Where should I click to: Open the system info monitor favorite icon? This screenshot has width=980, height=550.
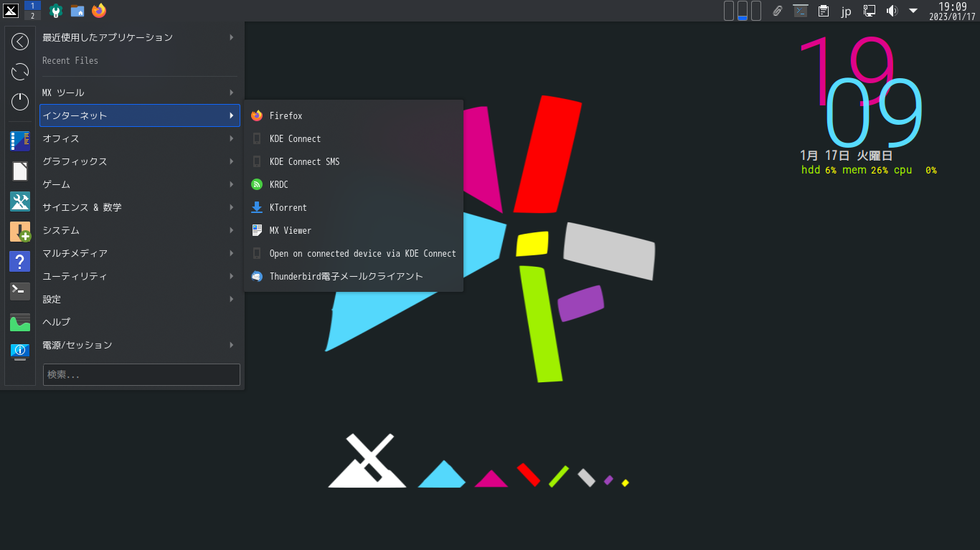(x=20, y=351)
